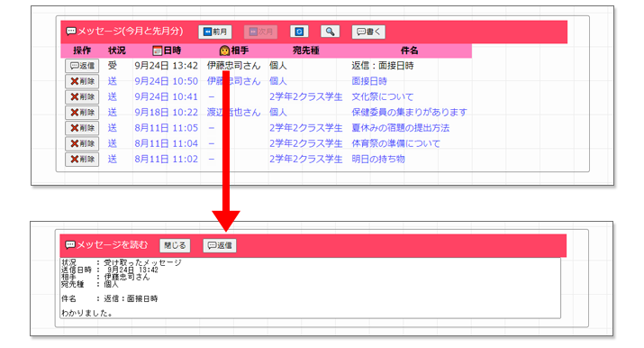The height and width of the screenshot is (348, 644).
Task: Open the 文化祭について subject link
Action: pyautogui.click(x=383, y=97)
